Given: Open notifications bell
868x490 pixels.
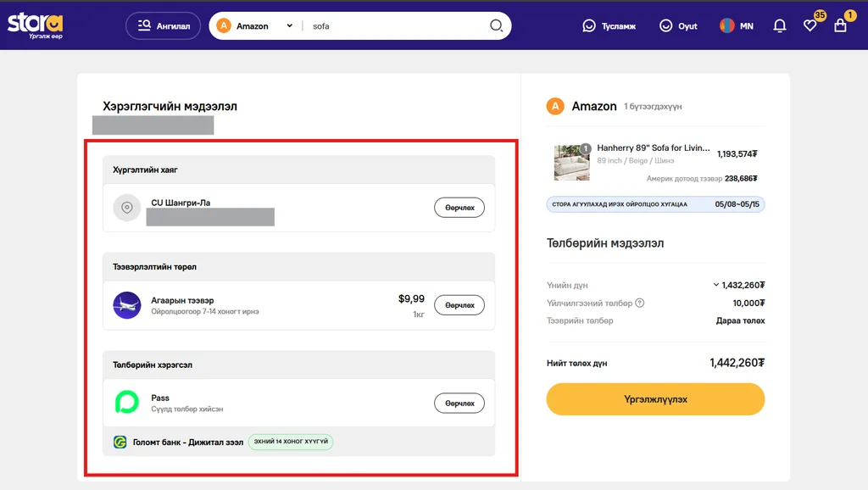Looking at the screenshot, I should [780, 26].
